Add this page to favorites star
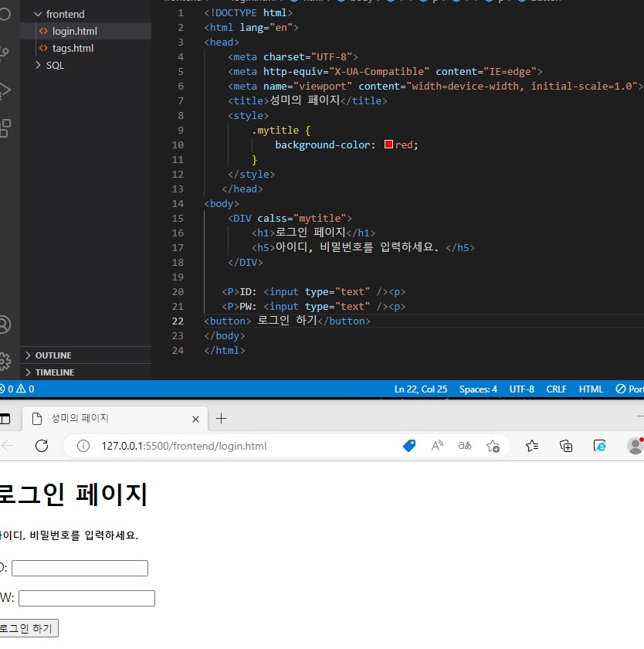Image resolution: width=644 pixels, height=649 pixels. 493,446
